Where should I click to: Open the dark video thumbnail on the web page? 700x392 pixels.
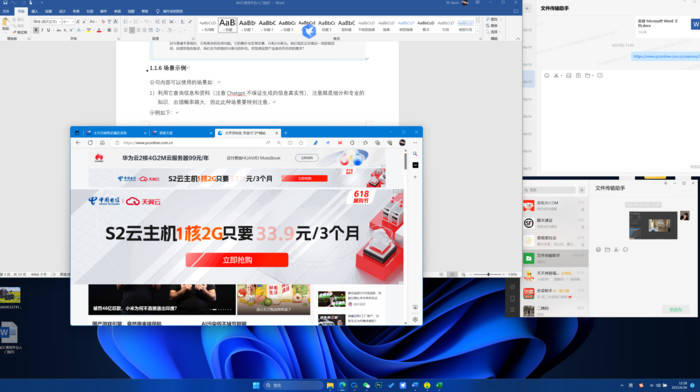click(x=162, y=299)
